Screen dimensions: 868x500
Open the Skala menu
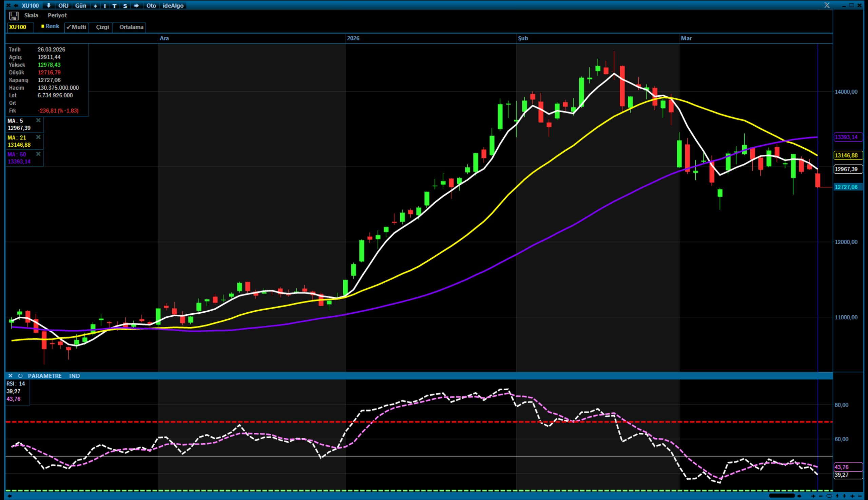[x=31, y=16]
